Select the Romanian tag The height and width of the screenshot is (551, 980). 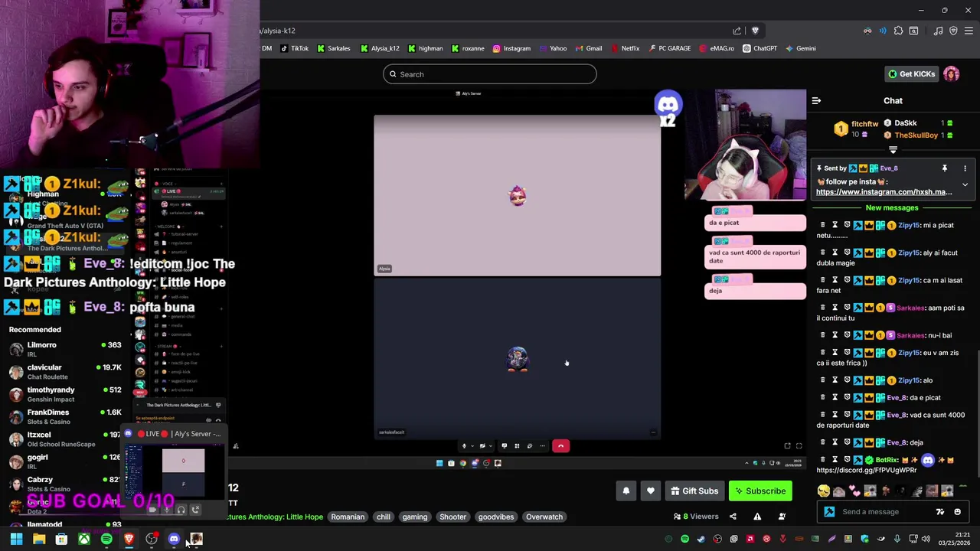(x=348, y=517)
